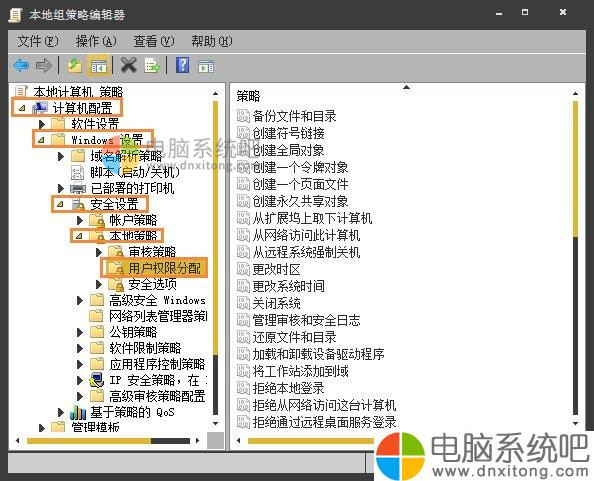Image resolution: width=594 pixels, height=481 pixels.
Task: Expand the 帐户策略 node
Action: pyautogui.click(x=80, y=220)
